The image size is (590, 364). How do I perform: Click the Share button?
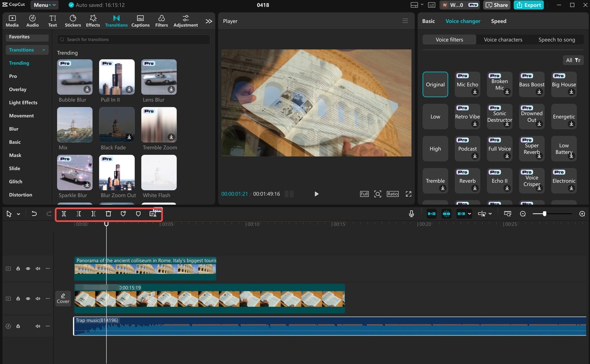496,5
